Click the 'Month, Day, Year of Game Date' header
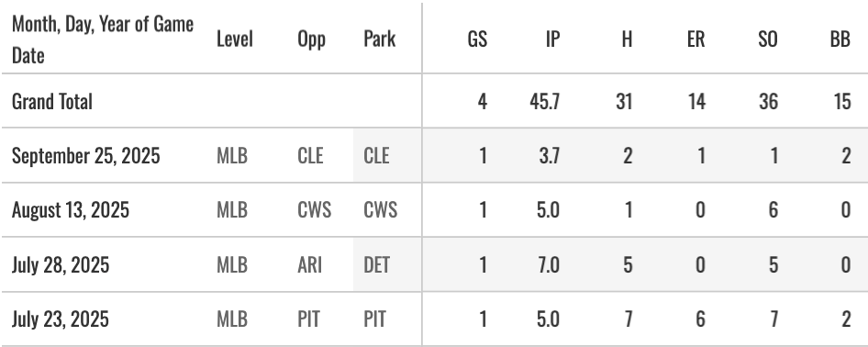Viewport: 868px width, 347px height. pos(103,39)
